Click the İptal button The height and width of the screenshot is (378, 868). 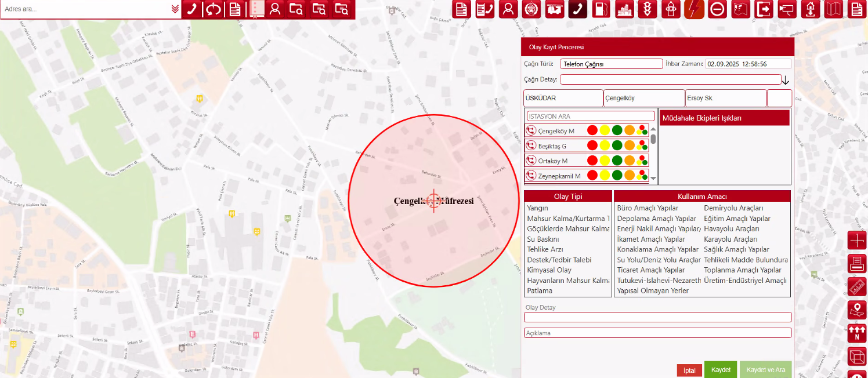[x=689, y=370]
